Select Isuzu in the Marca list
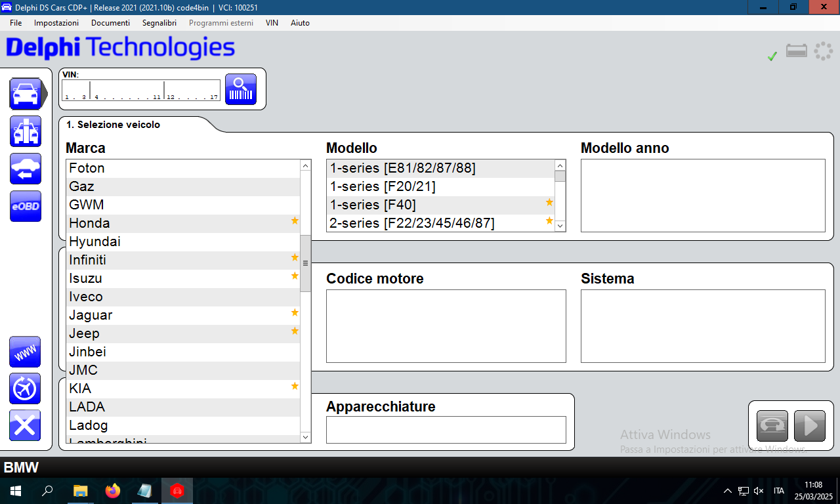 [183, 279]
